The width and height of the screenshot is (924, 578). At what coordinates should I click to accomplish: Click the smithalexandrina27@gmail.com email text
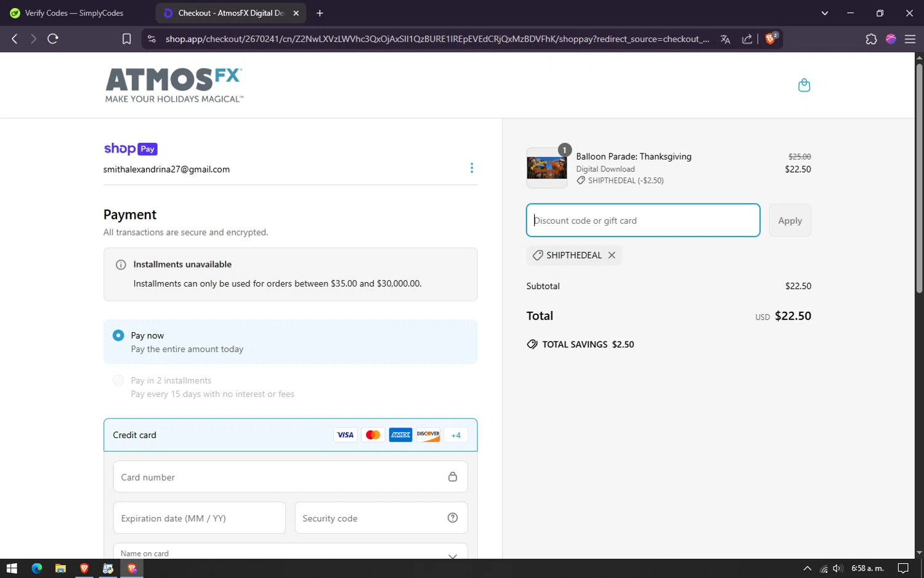click(x=166, y=169)
